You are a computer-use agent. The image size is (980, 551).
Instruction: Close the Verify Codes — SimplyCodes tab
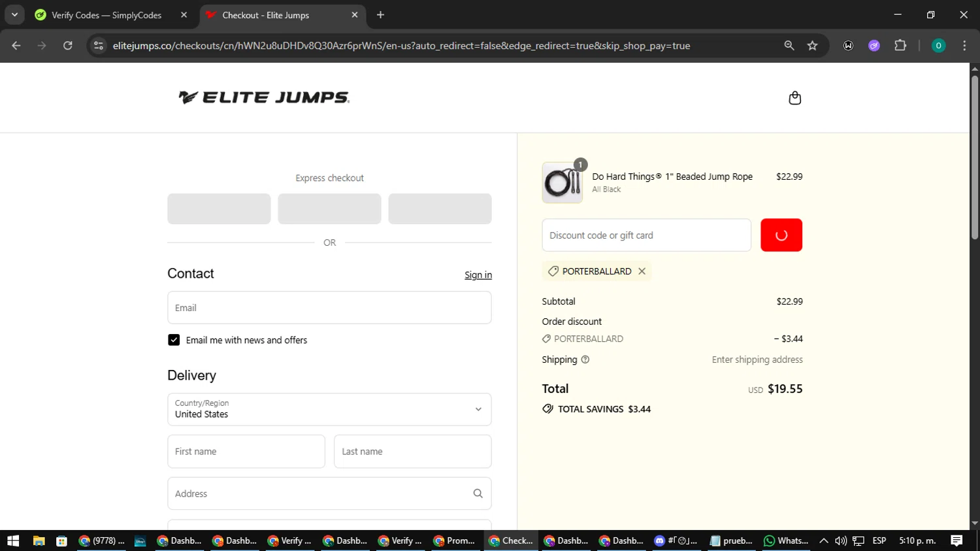pos(184,15)
